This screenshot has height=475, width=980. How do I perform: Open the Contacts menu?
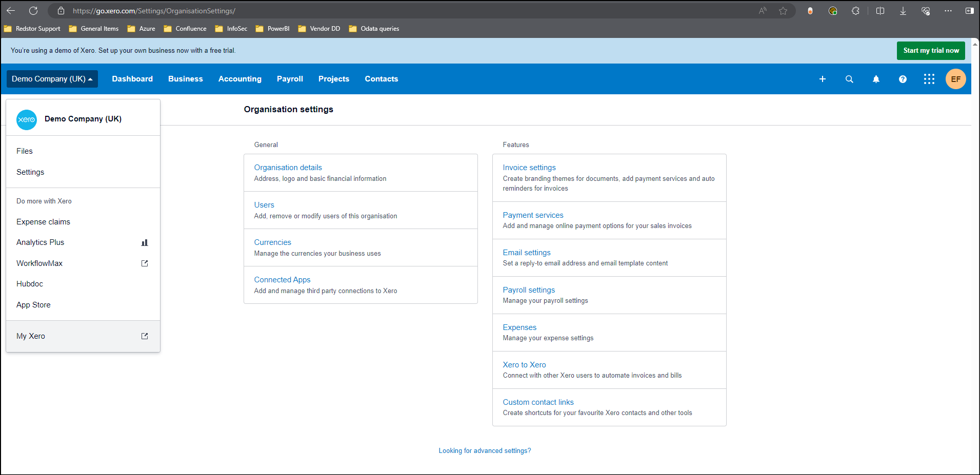(x=382, y=79)
